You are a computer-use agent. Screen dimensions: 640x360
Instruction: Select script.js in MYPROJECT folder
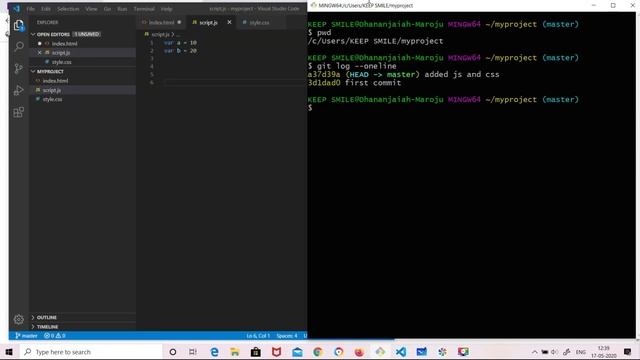click(x=52, y=90)
